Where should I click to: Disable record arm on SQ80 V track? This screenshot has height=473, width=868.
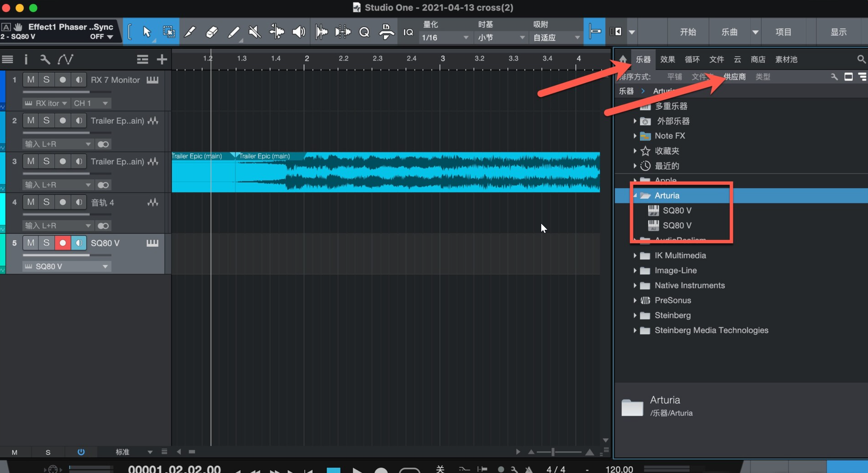coord(63,243)
